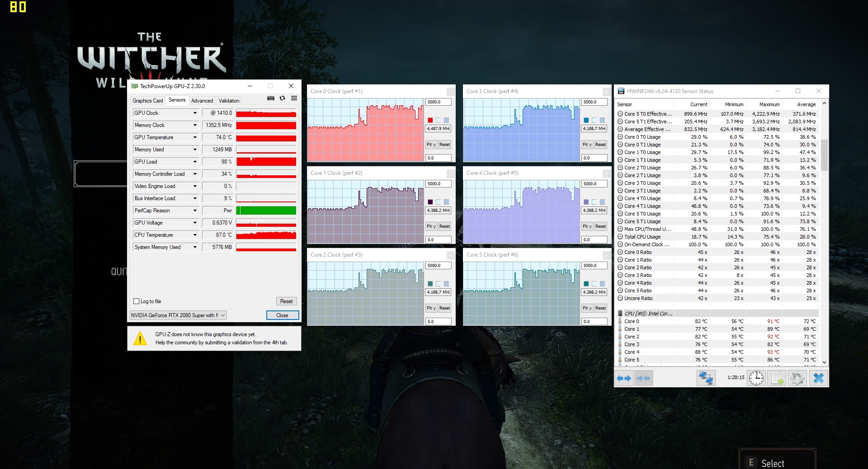Close the Core 4 Clock graph window
Screen dimensions: 868x469
[606, 174]
